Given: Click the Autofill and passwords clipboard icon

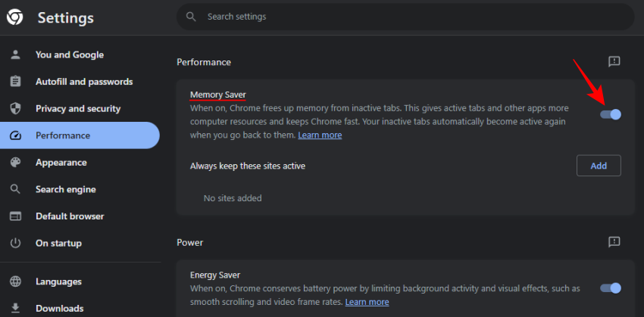Looking at the screenshot, I should 15,82.
